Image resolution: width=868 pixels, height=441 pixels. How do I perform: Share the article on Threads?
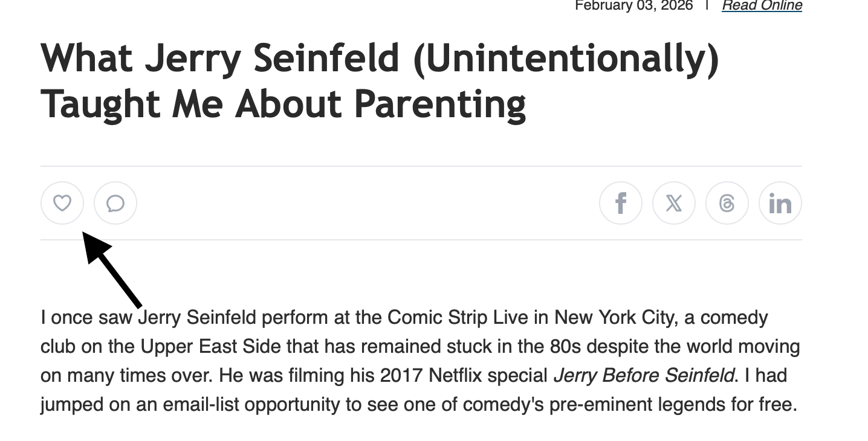point(727,203)
